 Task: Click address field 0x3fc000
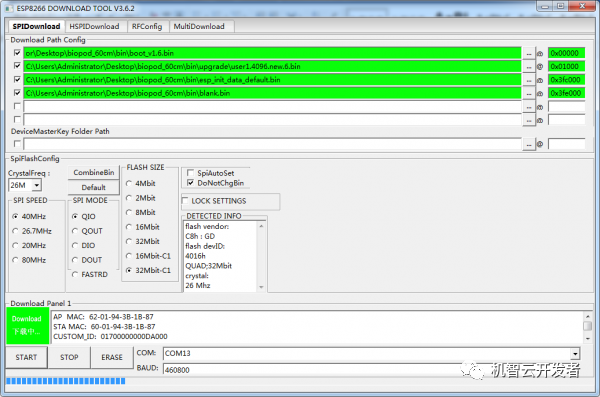coord(566,80)
